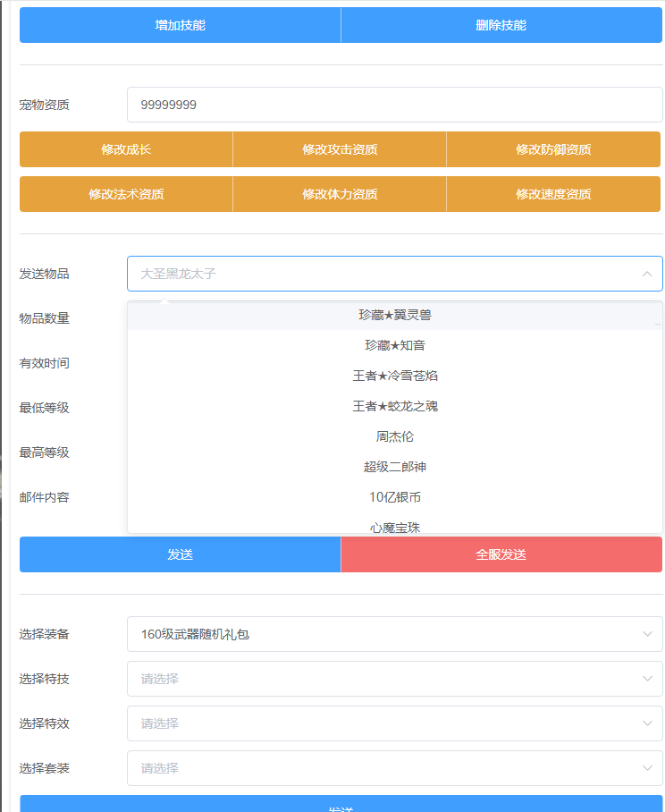Viewport: 665px width, 812px height.
Task: Expand the 选择特技 dropdown
Action: [393, 679]
